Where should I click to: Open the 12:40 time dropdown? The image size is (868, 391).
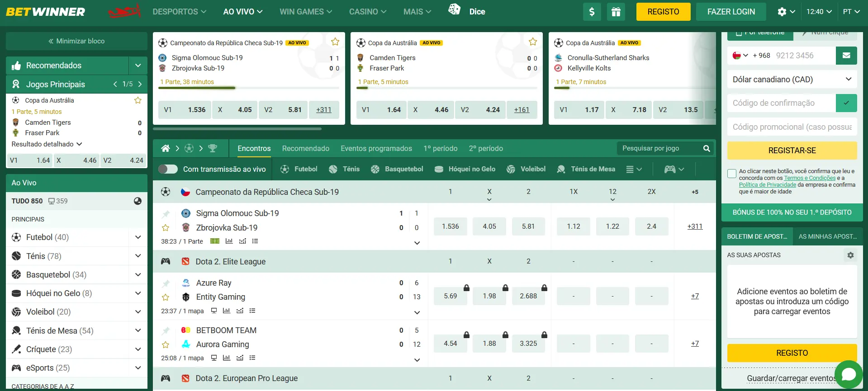[x=819, y=12]
